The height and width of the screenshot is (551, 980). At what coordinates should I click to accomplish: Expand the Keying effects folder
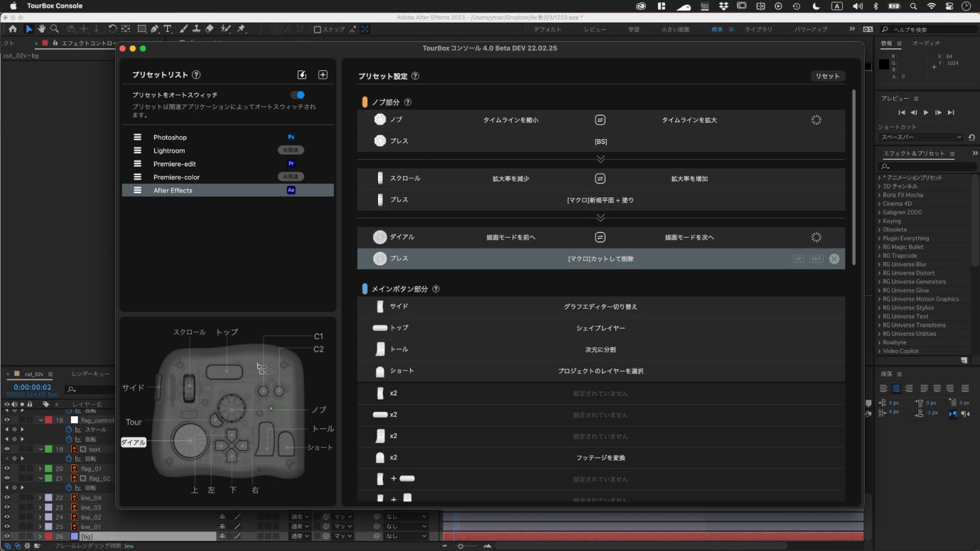[879, 221]
